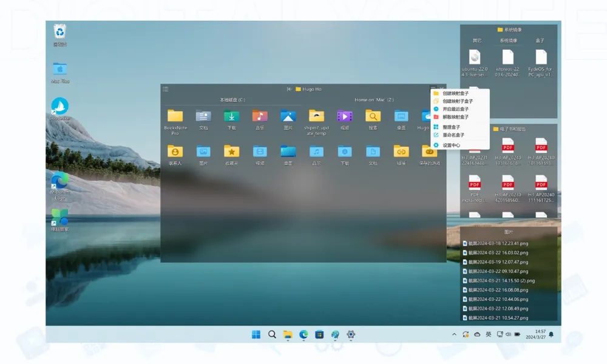This screenshot has width=607, height=364.
Task: Open the shipin7_update_temp folder
Action: pos(316,116)
